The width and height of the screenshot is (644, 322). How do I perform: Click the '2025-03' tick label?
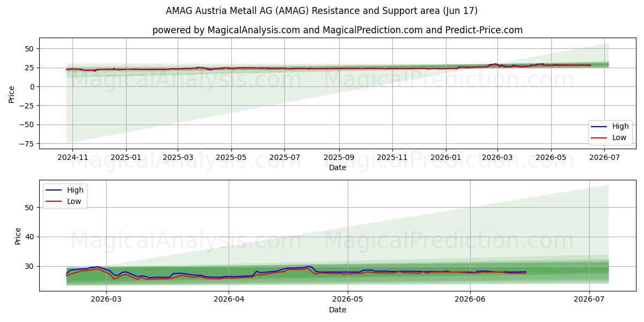tap(177, 157)
